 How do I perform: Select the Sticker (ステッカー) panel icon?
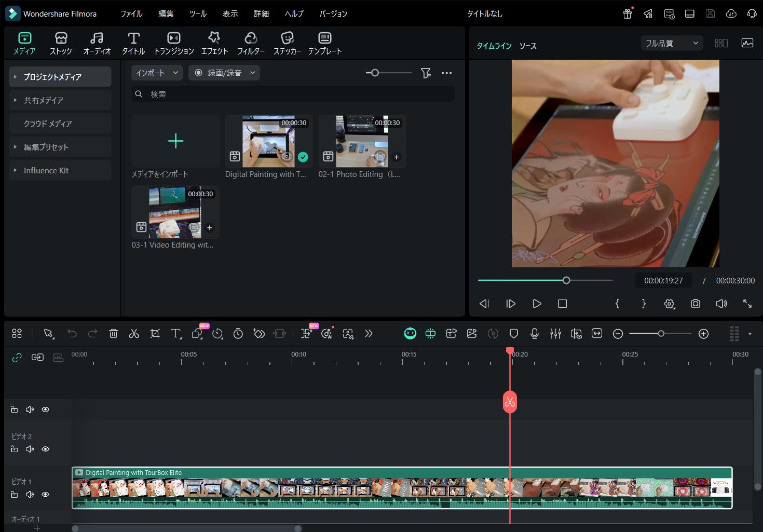pos(287,43)
